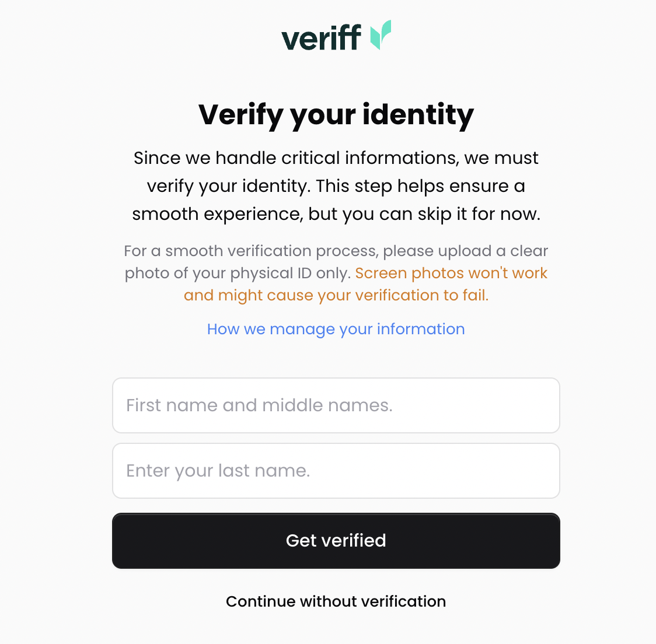Click the 'physical ID only' instruction line

(x=238, y=273)
